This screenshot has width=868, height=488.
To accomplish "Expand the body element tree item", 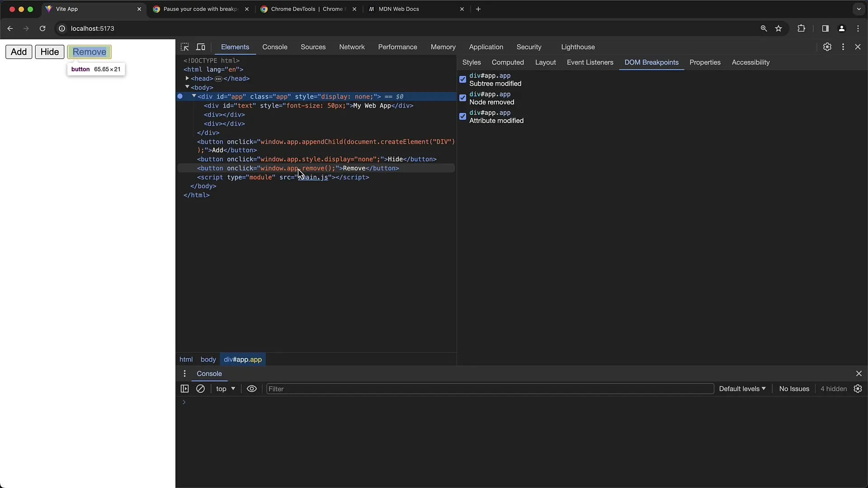I will 187,88.
